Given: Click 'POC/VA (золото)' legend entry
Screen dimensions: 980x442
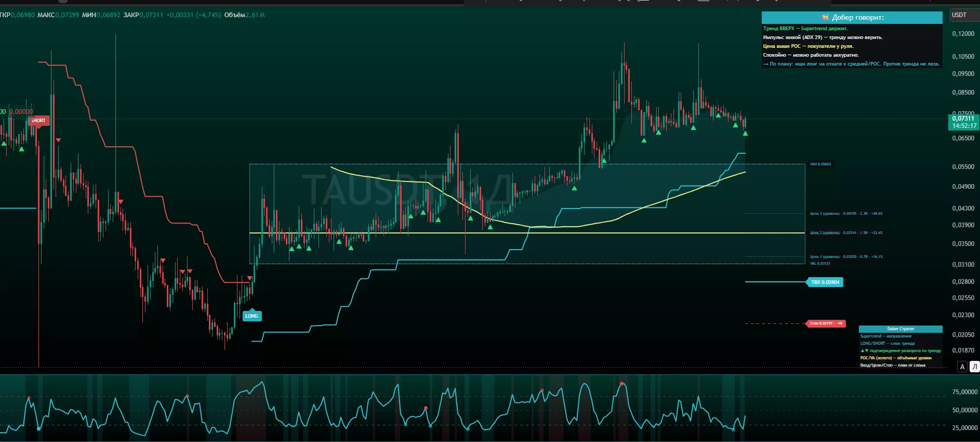Looking at the screenshot, I should [896, 358].
